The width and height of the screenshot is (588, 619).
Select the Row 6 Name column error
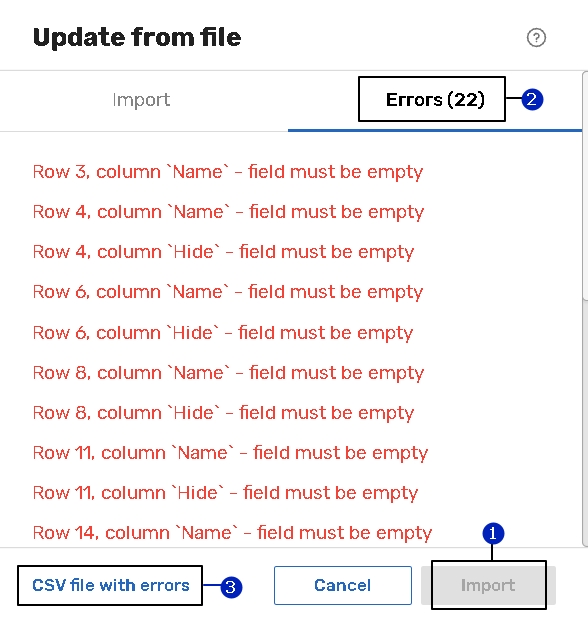coord(228,292)
